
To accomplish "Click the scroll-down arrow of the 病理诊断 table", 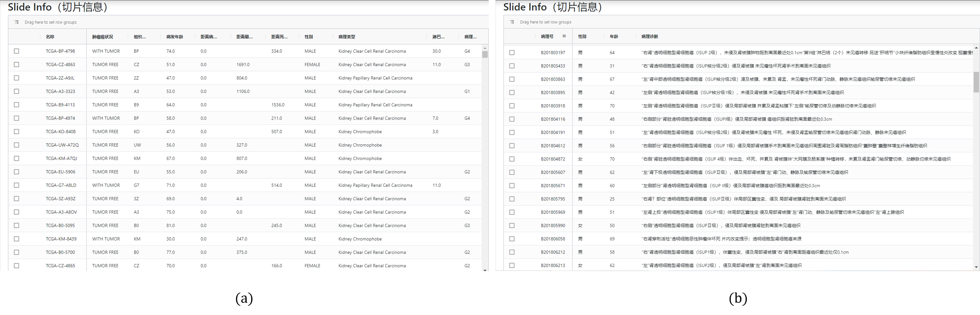I will pos(976,267).
